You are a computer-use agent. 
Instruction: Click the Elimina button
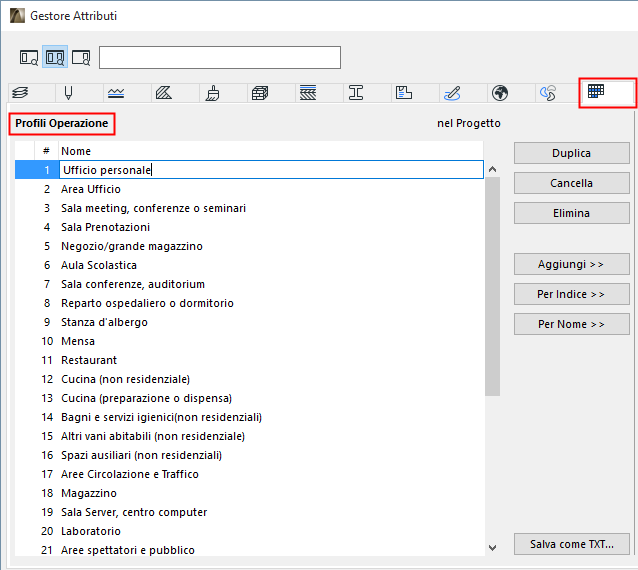pos(571,213)
